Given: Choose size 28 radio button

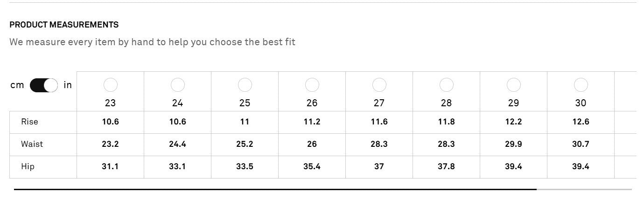Looking at the screenshot, I should pos(447,85).
